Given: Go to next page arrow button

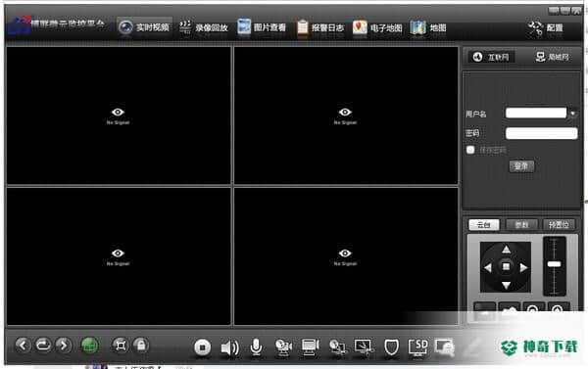Looking at the screenshot, I should click(x=64, y=346).
